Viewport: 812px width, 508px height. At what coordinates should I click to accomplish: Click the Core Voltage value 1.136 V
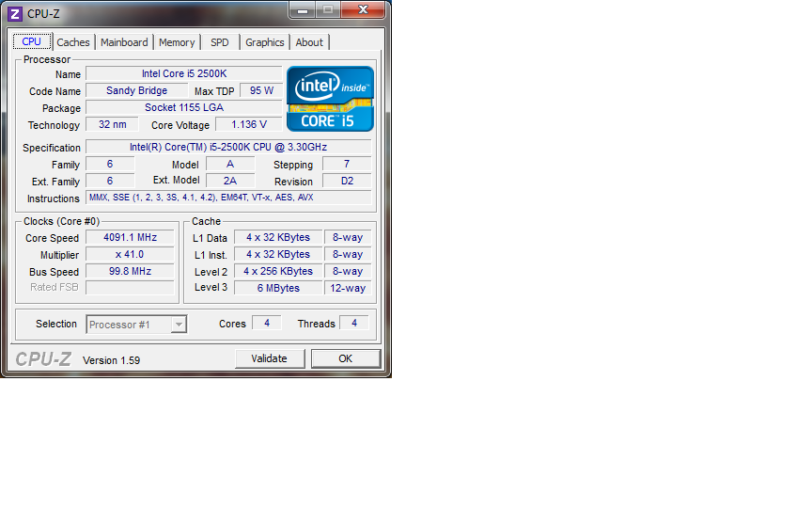click(x=248, y=124)
